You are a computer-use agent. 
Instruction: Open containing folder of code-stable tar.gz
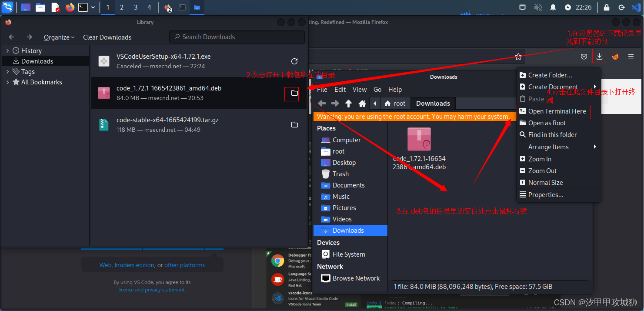coord(294,124)
